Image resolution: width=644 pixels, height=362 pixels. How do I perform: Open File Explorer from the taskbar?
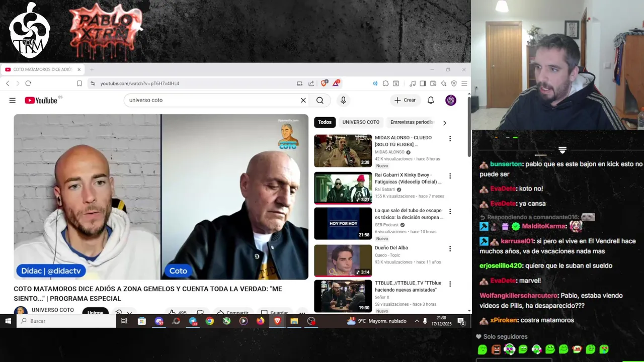pyautogui.click(x=294, y=321)
